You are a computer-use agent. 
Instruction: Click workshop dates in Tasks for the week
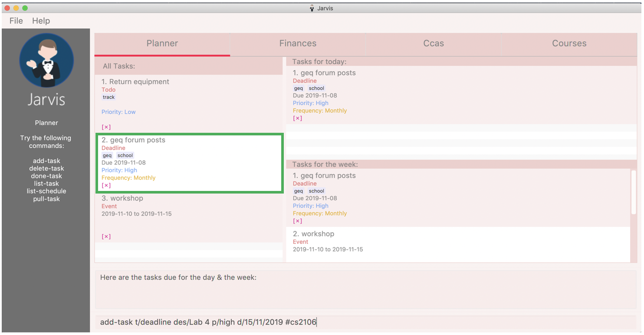328,250
